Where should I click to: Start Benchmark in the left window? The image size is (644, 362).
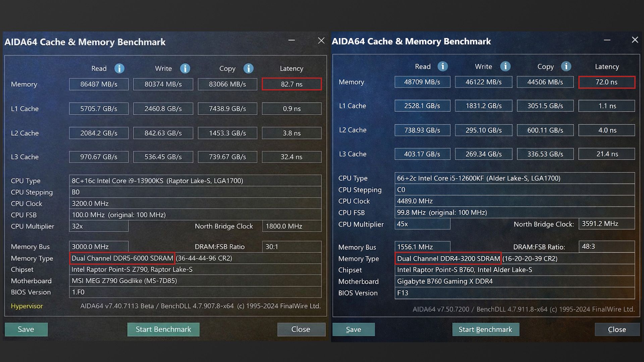[x=163, y=329]
